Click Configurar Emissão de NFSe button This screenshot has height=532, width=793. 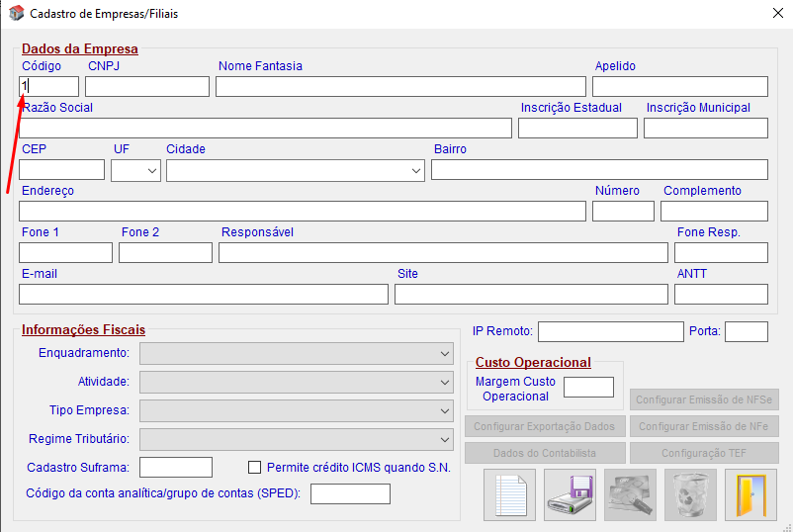tap(704, 399)
